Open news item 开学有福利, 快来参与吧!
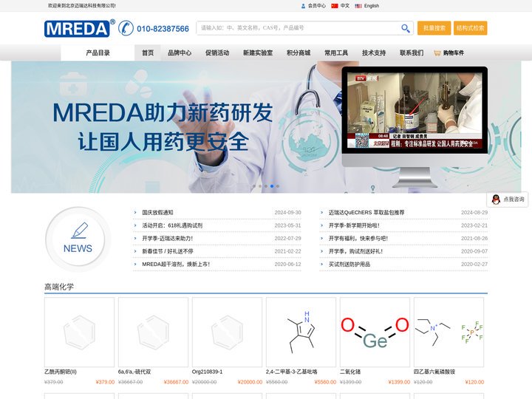Viewport: 532px width, 399px height. point(358,238)
